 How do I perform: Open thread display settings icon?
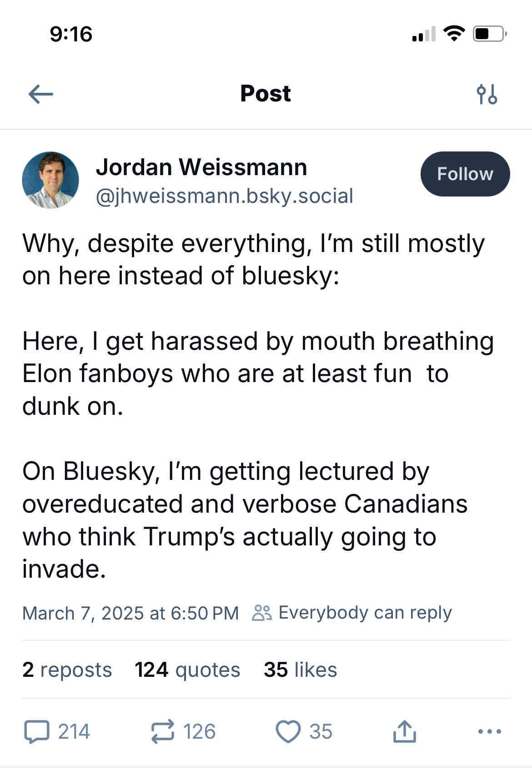(487, 95)
